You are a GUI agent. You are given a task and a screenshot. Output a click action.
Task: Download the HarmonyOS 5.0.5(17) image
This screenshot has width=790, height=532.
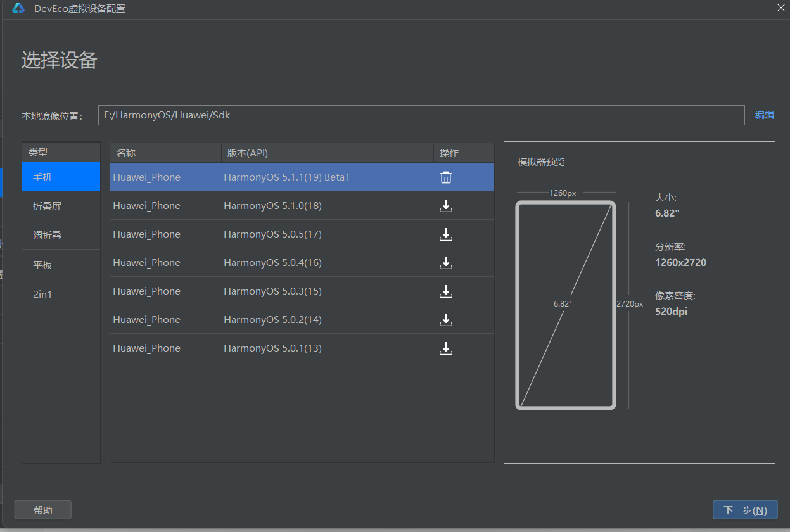(446, 234)
